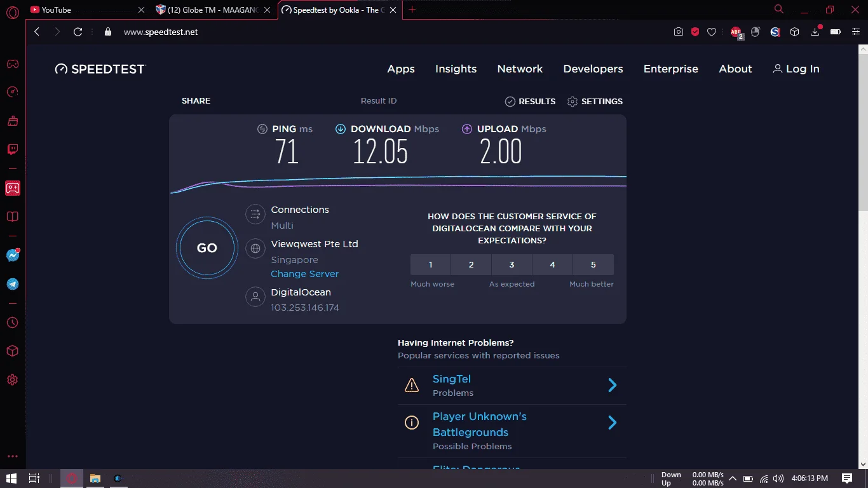
Task: Open the Network menu item
Action: point(520,69)
